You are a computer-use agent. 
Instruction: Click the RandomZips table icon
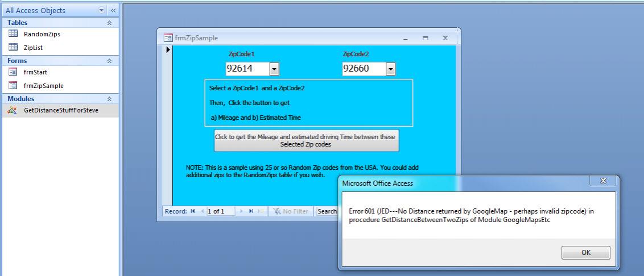point(13,34)
